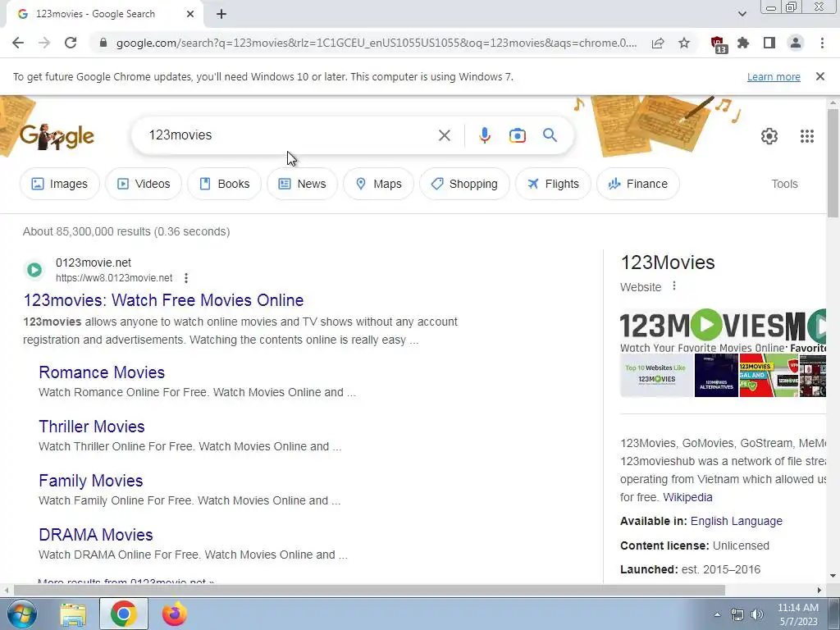Viewport: 840px width, 630px height.
Task: Open the red shield extension with badge 13
Action: pyautogui.click(x=719, y=44)
